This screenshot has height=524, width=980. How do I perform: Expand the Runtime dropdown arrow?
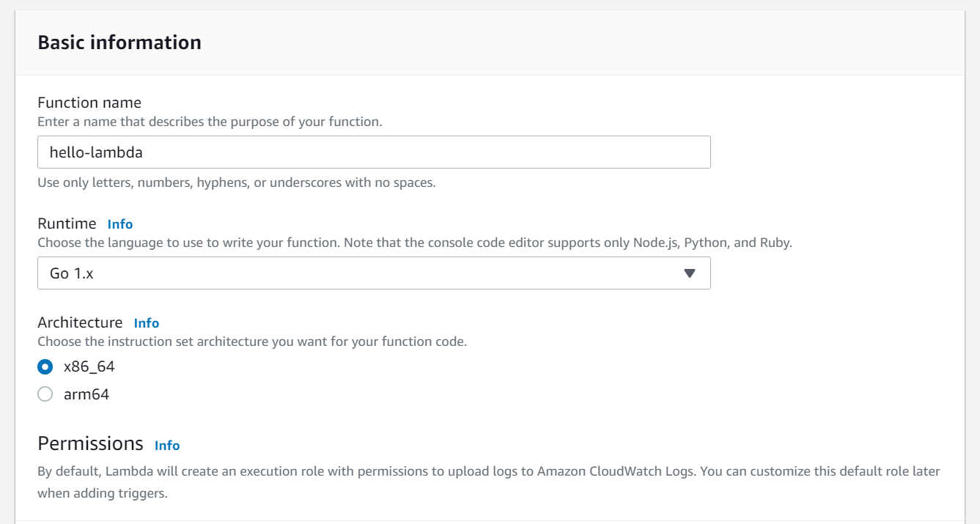point(689,273)
